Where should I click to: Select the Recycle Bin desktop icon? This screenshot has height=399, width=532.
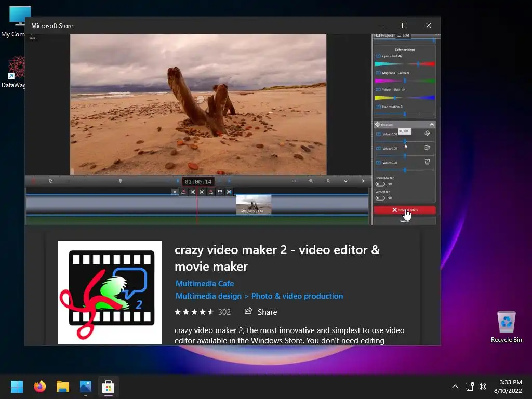(506, 327)
